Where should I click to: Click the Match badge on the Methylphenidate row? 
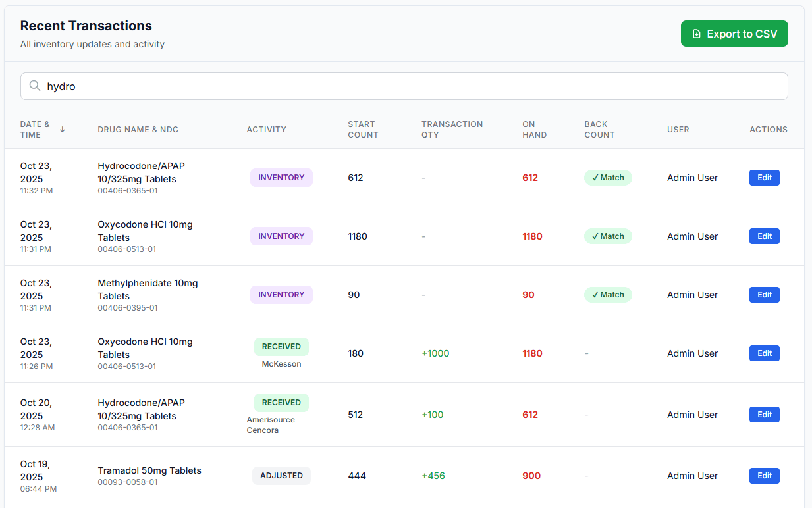tap(607, 294)
